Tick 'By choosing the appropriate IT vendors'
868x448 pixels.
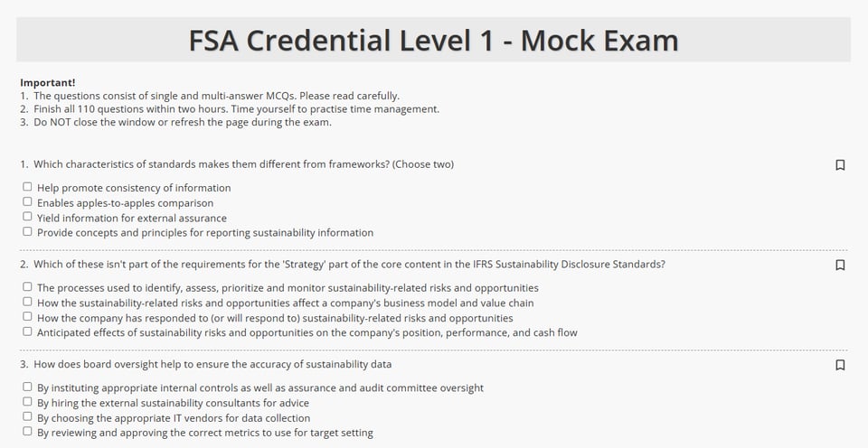[27, 417]
